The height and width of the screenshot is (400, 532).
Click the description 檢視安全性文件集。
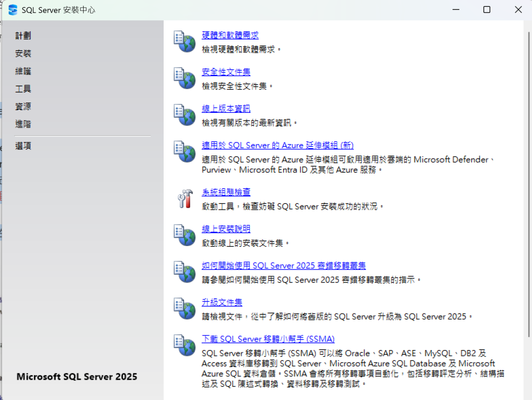click(237, 86)
